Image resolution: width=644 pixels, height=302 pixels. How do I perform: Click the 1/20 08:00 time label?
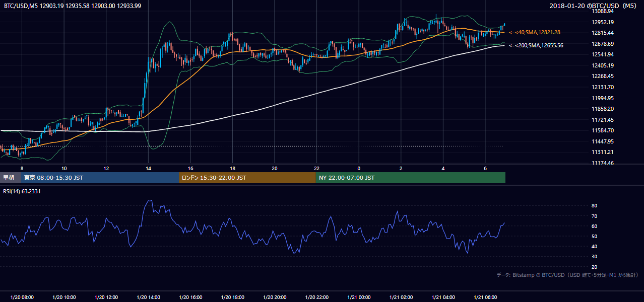point(22,297)
